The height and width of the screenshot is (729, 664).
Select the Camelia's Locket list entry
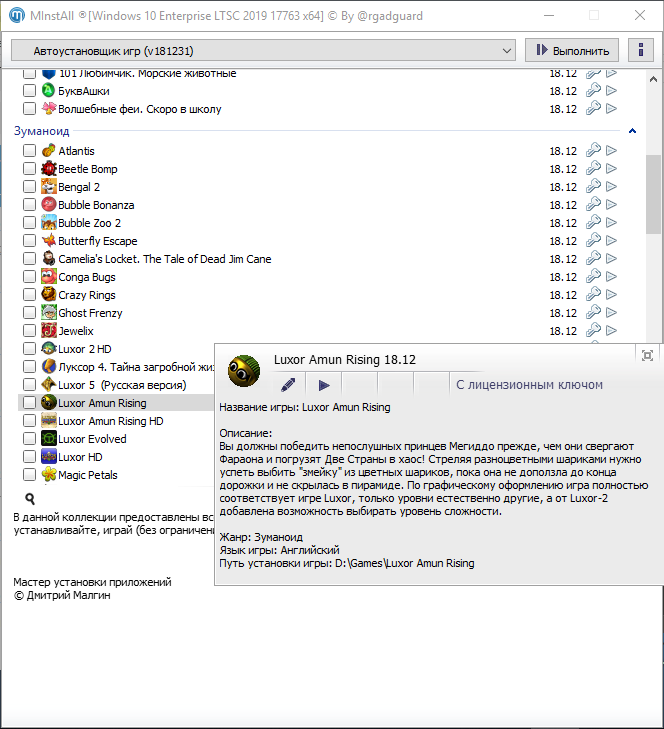pyautogui.click(x=165, y=259)
